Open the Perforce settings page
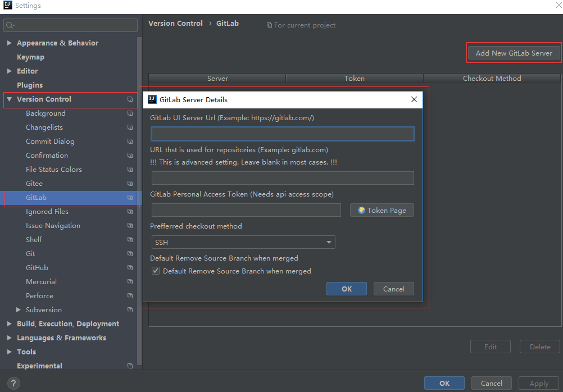This screenshot has height=392, width=563. coord(39,296)
